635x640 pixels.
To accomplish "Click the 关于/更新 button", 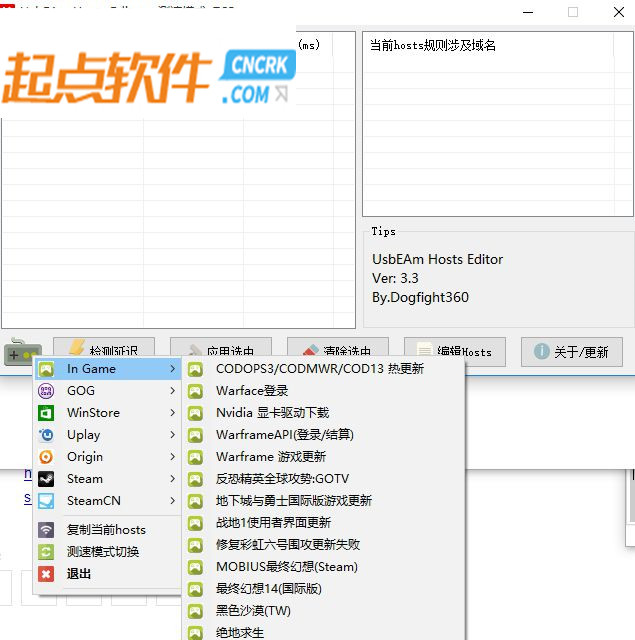I will coord(572,351).
